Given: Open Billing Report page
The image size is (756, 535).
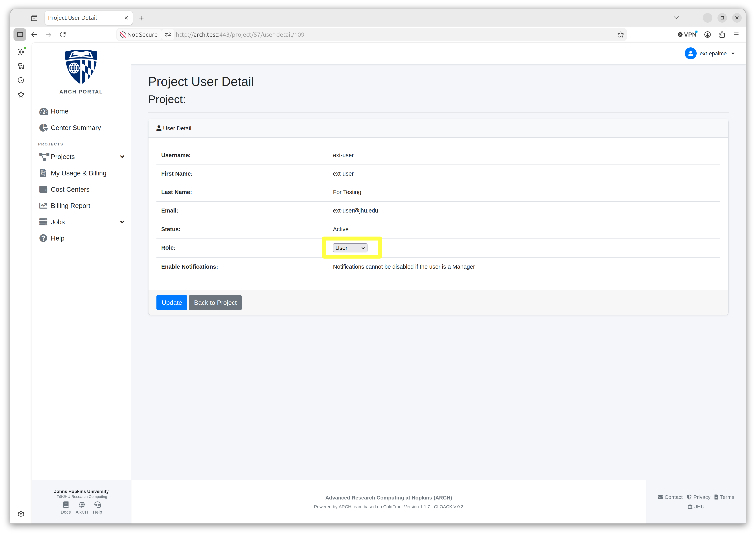Looking at the screenshot, I should (x=70, y=206).
